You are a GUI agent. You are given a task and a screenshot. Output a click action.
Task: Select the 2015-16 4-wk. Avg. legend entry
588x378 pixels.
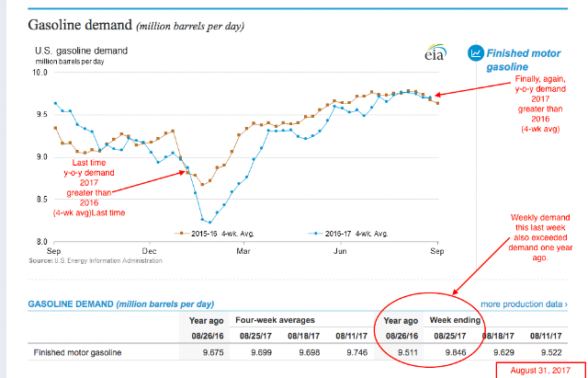(215, 234)
